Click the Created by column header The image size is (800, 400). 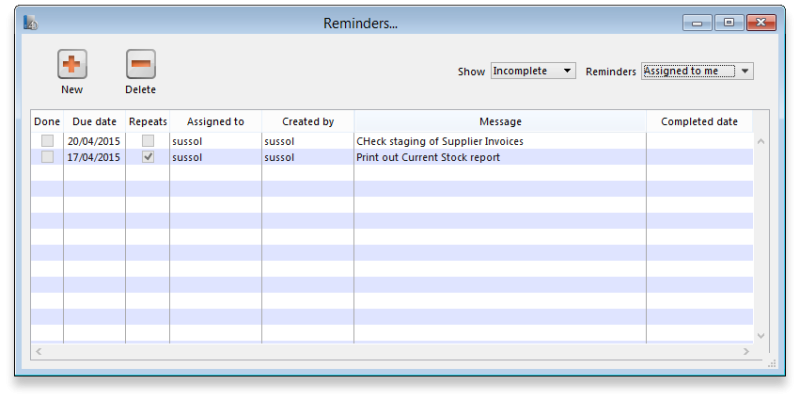tap(307, 121)
